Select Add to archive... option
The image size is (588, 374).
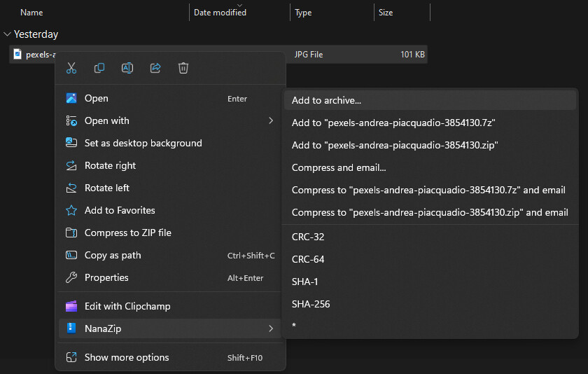click(x=326, y=100)
